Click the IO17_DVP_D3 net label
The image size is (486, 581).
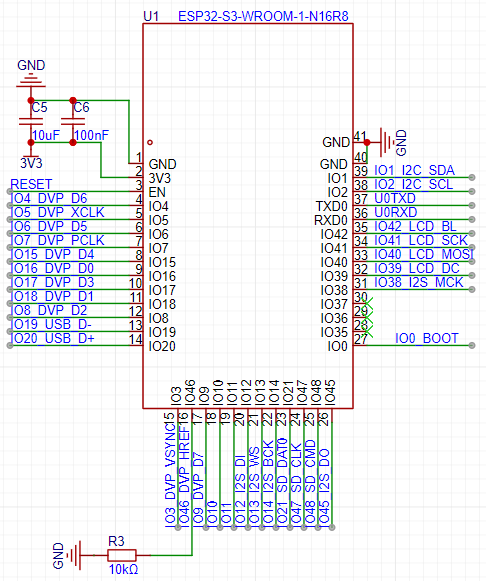53,282
